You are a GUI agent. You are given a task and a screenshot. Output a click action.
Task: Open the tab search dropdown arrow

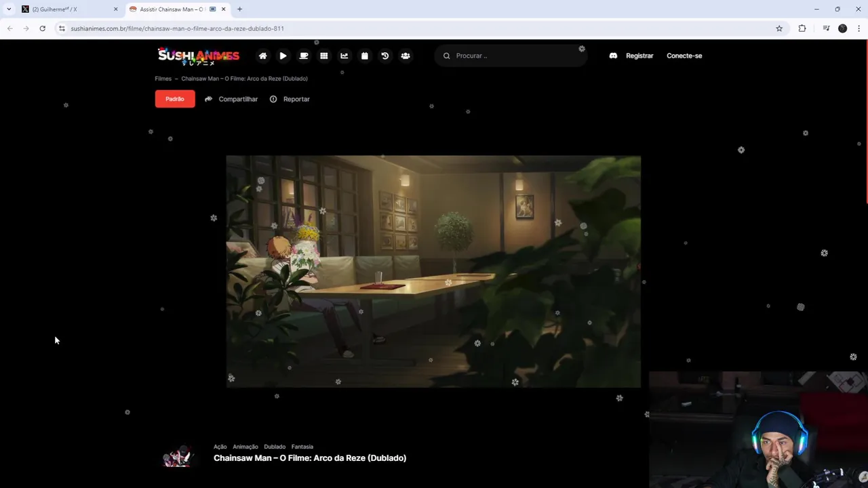8,9
